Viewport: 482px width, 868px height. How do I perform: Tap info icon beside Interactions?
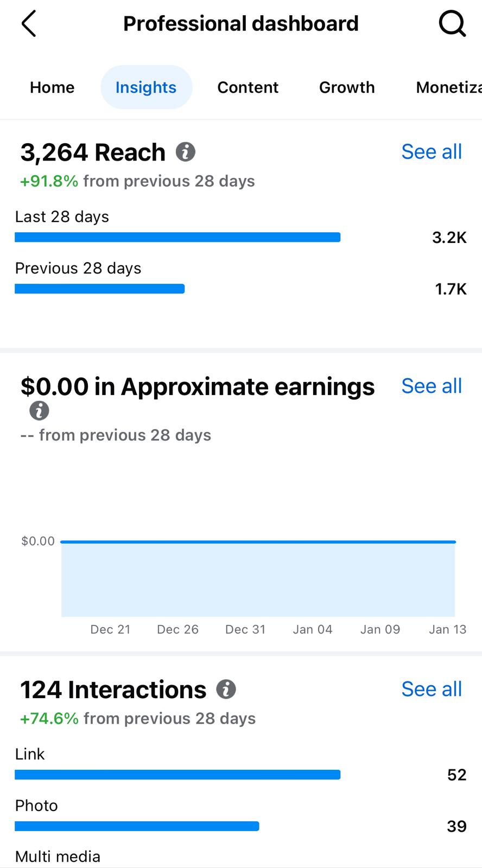point(226,690)
